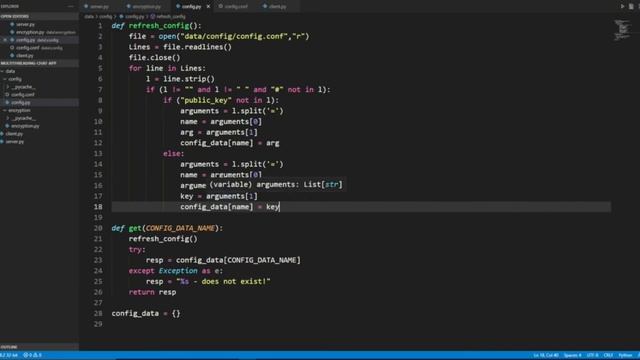Viewport: 640px width, 360px height.
Task: Expand the Outline section header
Action: click(39, 347)
